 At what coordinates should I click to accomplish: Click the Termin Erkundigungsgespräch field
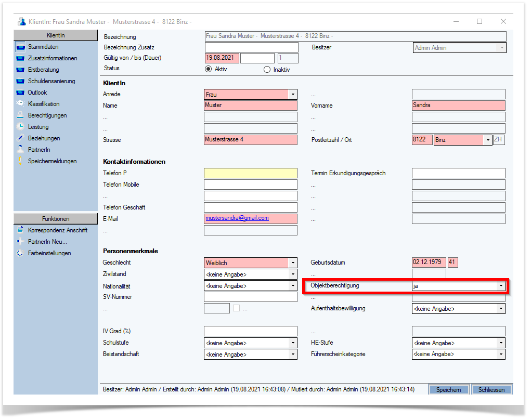(459, 173)
